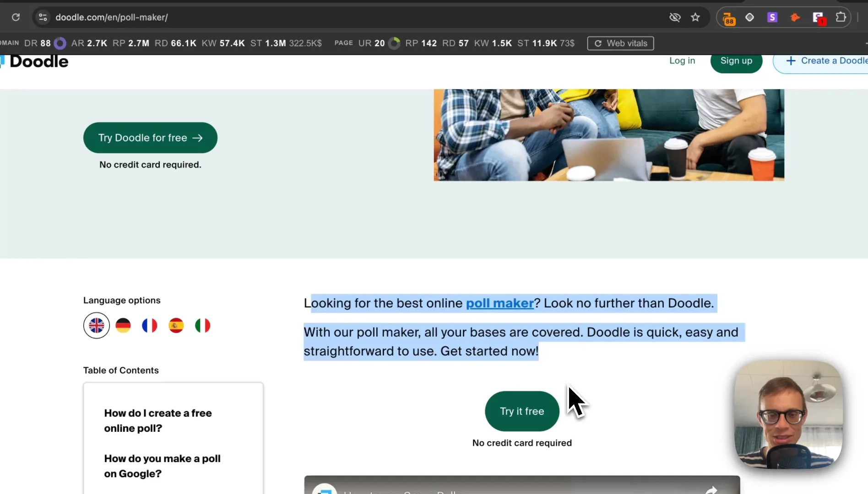This screenshot has width=868, height=494.
Task: Click the orange Semrush-style extension icon
Action: (x=795, y=17)
